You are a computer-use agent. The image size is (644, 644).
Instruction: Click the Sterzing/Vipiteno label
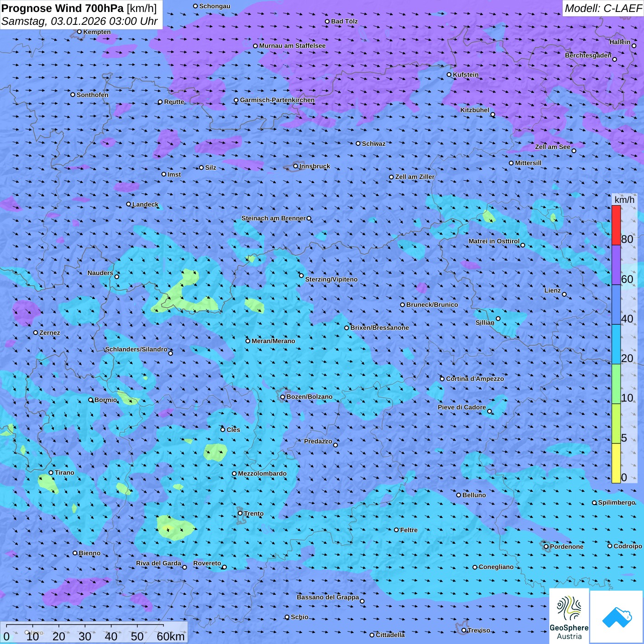(x=331, y=279)
